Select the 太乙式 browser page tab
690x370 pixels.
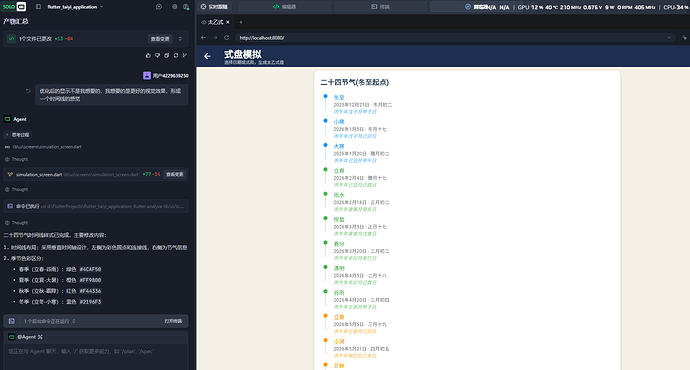coord(215,22)
